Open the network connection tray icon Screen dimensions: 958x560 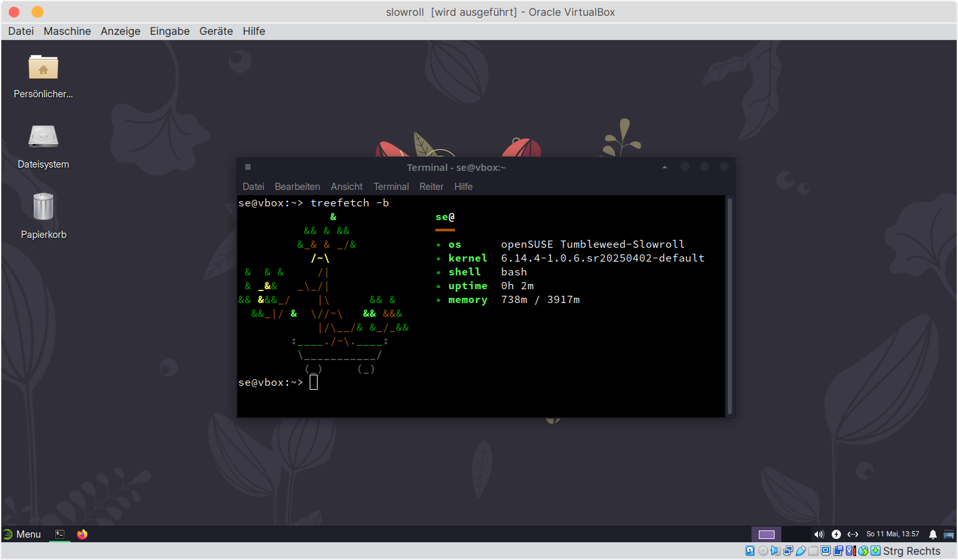(x=853, y=534)
